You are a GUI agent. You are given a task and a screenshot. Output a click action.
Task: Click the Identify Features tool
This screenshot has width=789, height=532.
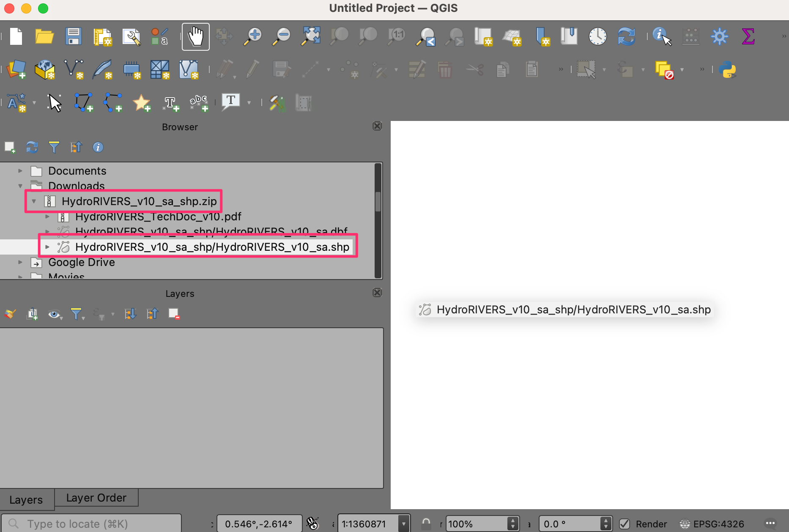pyautogui.click(x=661, y=36)
